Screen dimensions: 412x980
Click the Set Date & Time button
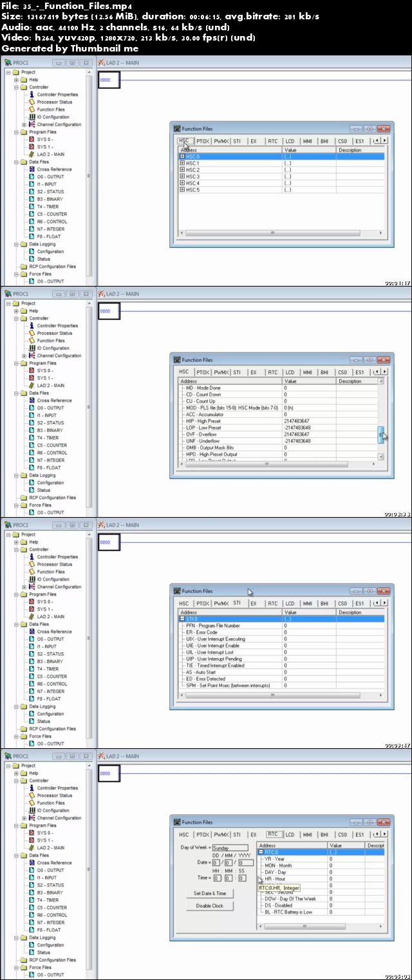click(210, 894)
